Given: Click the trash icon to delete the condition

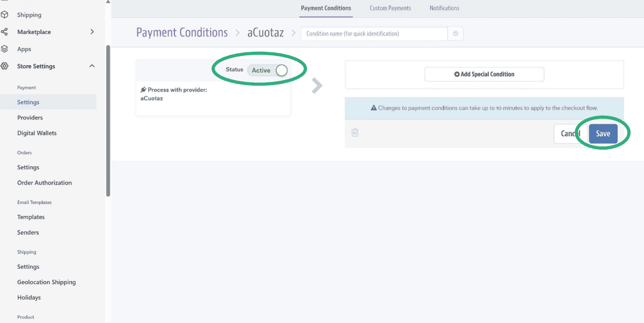Looking at the screenshot, I should click(x=355, y=132).
